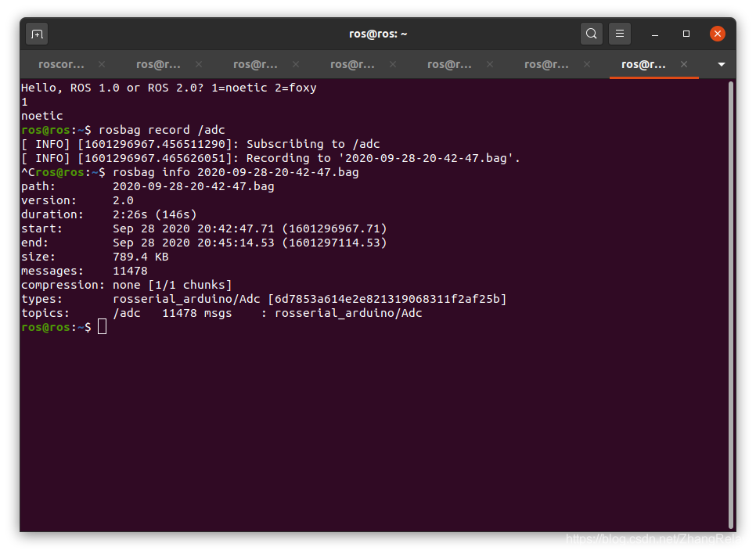Click the topics entry '/adc 11478 msgs'
The height and width of the screenshot is (554, 756).
click(172, 313)
